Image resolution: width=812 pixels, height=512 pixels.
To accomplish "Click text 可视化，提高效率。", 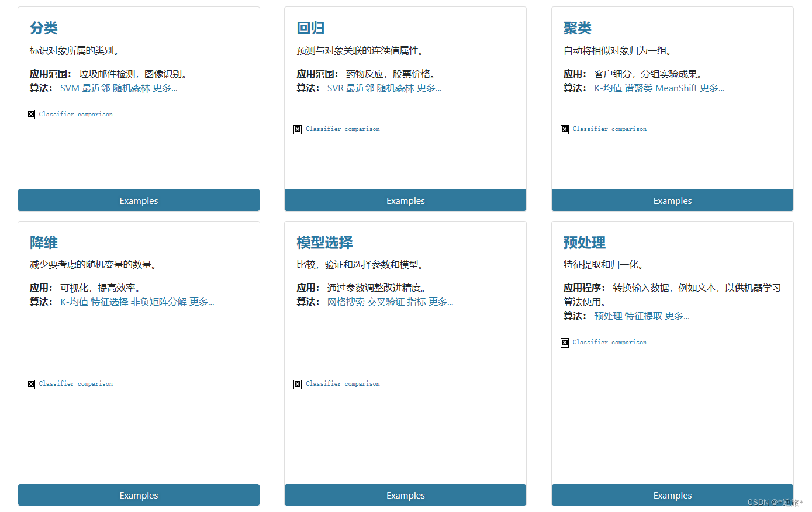I will click(x=102, y=288).
